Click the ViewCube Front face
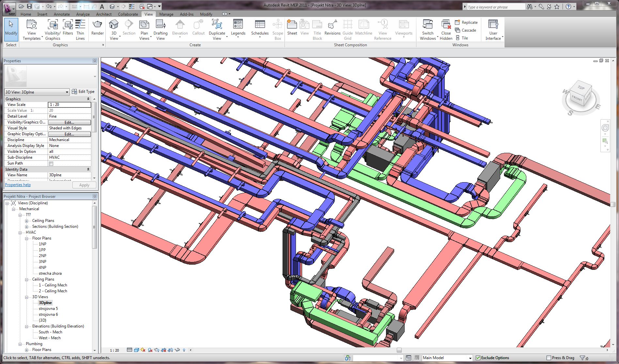The height and width of the screenshot is (364, 619). 577,98
